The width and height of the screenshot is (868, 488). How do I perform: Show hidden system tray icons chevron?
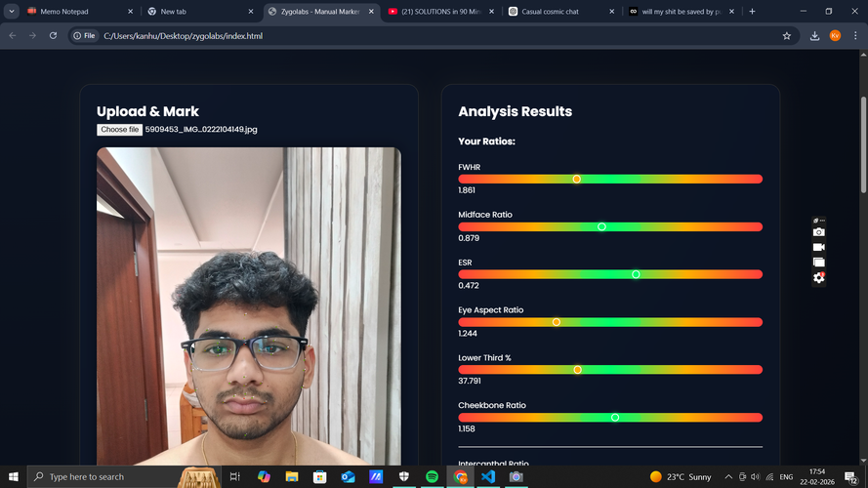click(x=728, y=476)
